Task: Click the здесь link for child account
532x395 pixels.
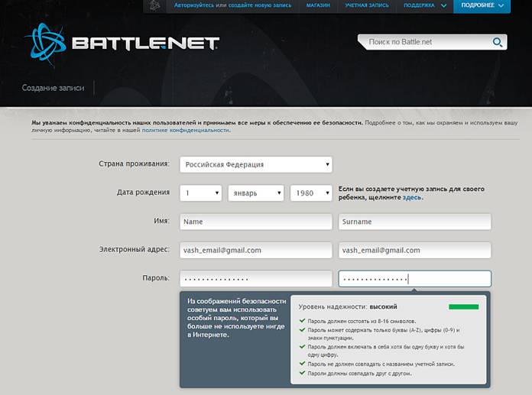Action: point(412,197)
